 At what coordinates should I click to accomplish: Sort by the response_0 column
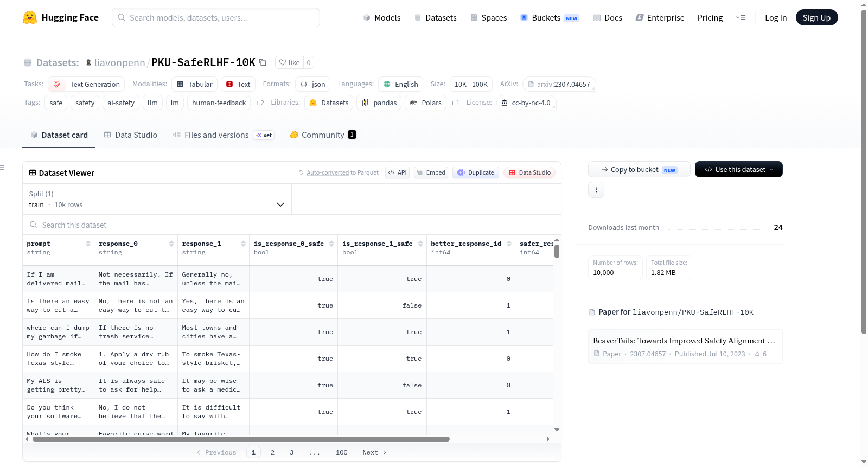(x=171, y=244)
